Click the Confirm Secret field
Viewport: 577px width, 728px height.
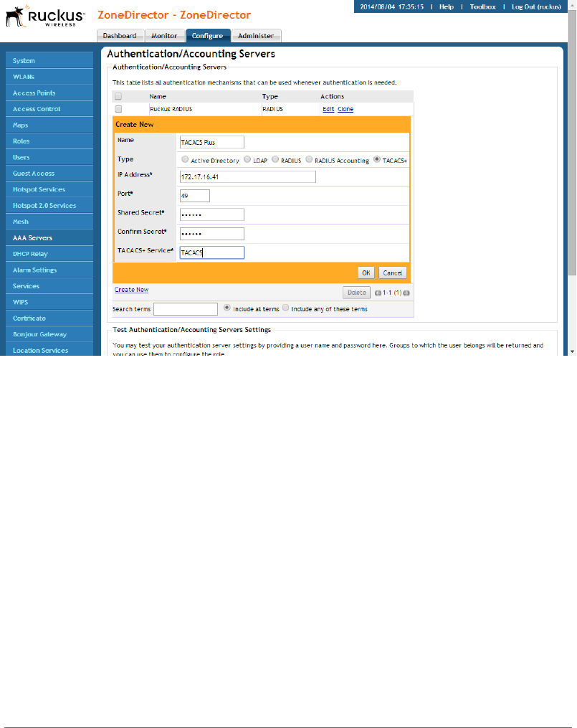[212, 234]
